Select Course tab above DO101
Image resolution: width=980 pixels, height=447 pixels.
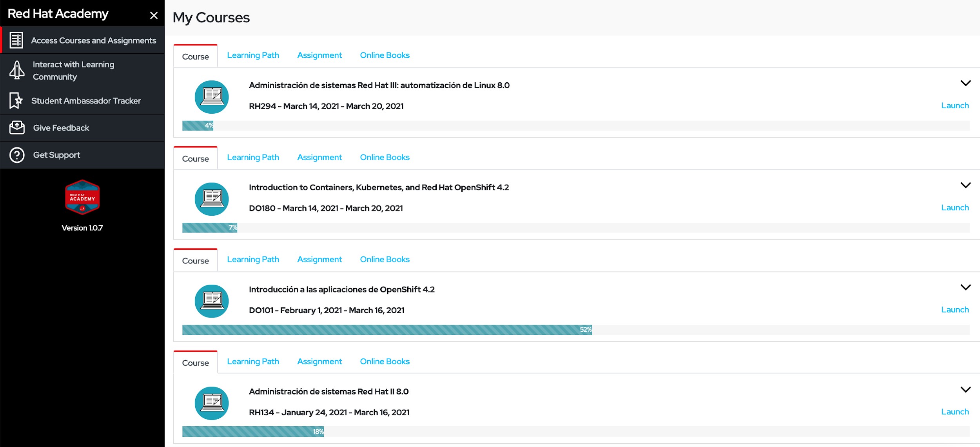[196, 261]
